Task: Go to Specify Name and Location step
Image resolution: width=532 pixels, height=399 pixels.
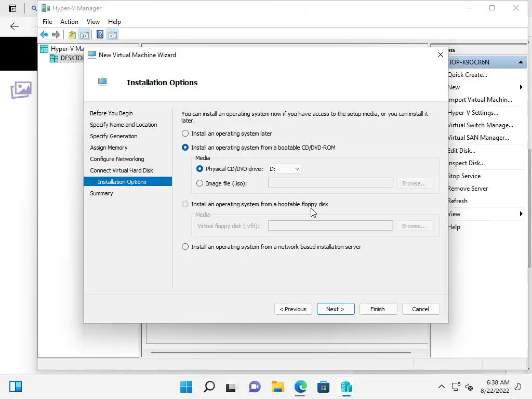Action: tap(124, 125)
